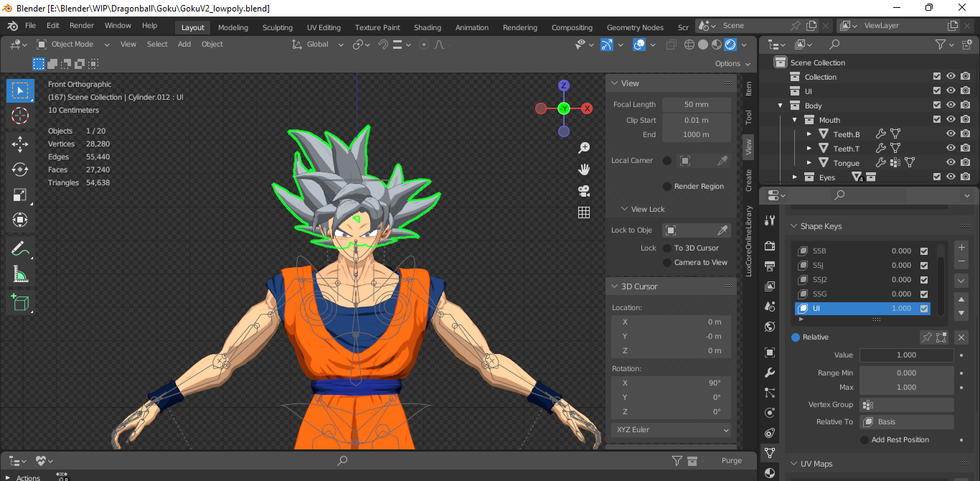980x481 pixels.
Task: Open the Object Mode dropdown
Action: click(73, 45)
